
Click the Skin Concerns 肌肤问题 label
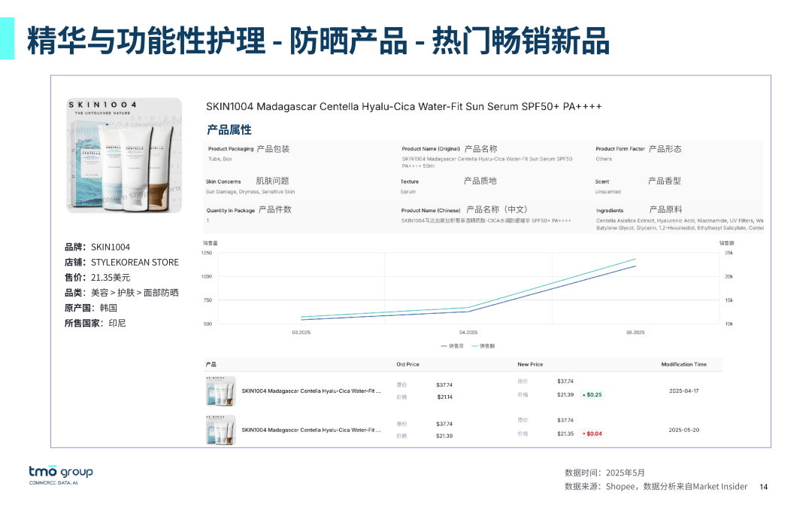tap(247, 181)
